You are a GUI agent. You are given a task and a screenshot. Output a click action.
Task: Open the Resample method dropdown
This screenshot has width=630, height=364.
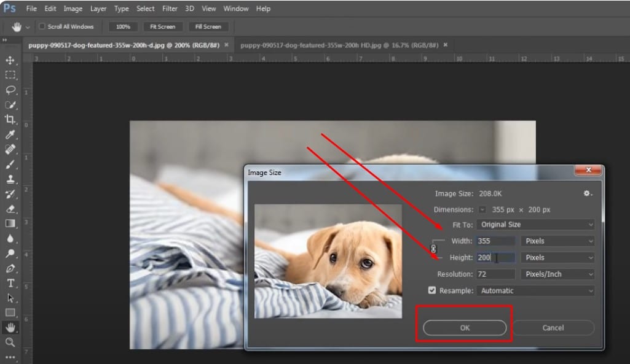click(x=535, y=290)
